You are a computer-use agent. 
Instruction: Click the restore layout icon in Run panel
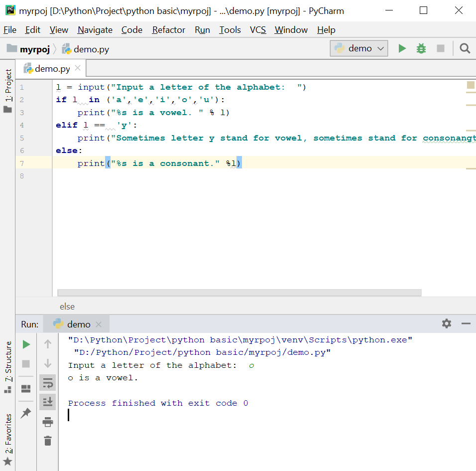click(26, 389)
